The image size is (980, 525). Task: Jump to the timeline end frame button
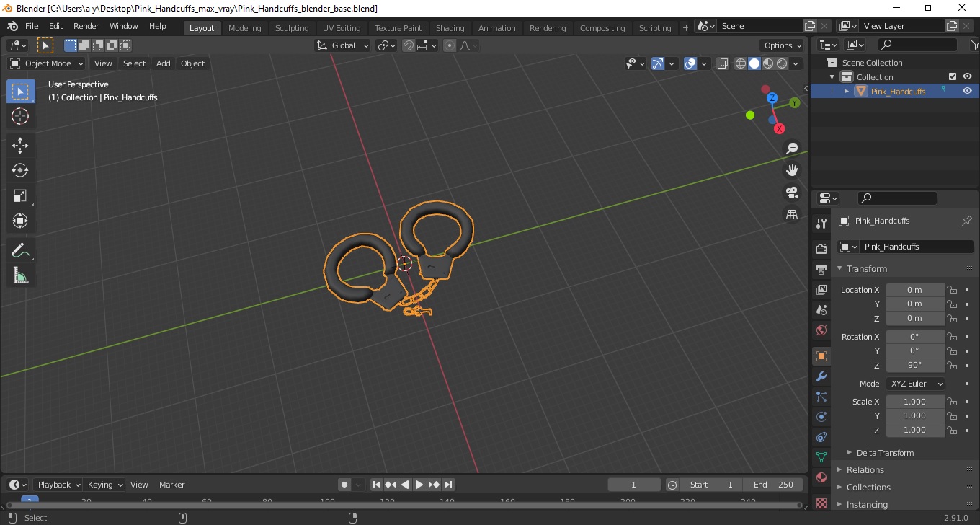point(448,485)
